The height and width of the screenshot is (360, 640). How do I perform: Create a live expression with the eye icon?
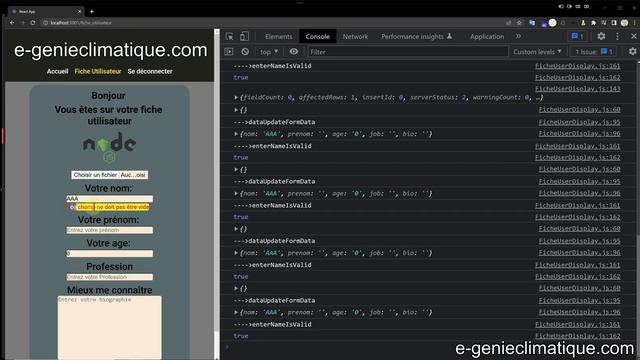point(293,52)
